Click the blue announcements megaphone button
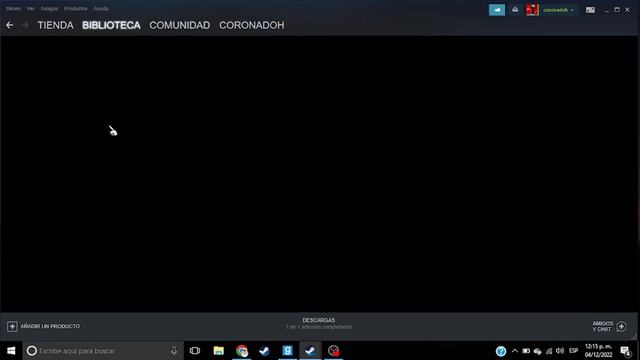Image resolution: width=640 pixels, height=360 pixels. click(497, 10)
